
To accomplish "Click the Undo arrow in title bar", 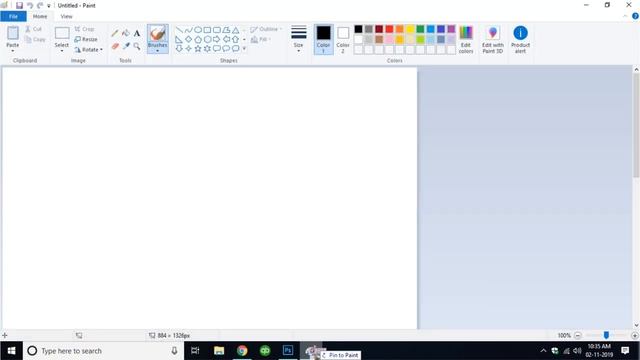I will (30, 6).
